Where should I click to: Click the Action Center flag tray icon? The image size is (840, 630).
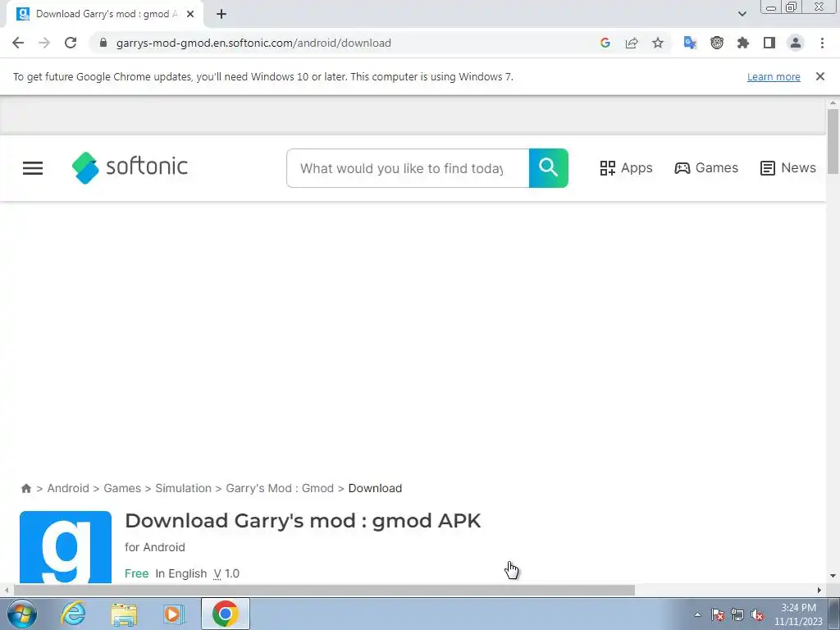click(x=718, y=615)
